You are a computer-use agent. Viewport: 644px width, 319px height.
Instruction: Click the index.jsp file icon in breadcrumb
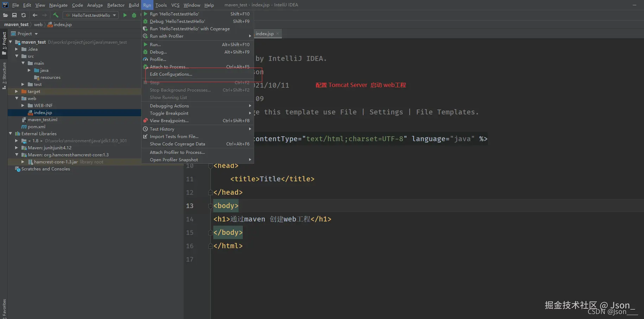coord(50,25)
